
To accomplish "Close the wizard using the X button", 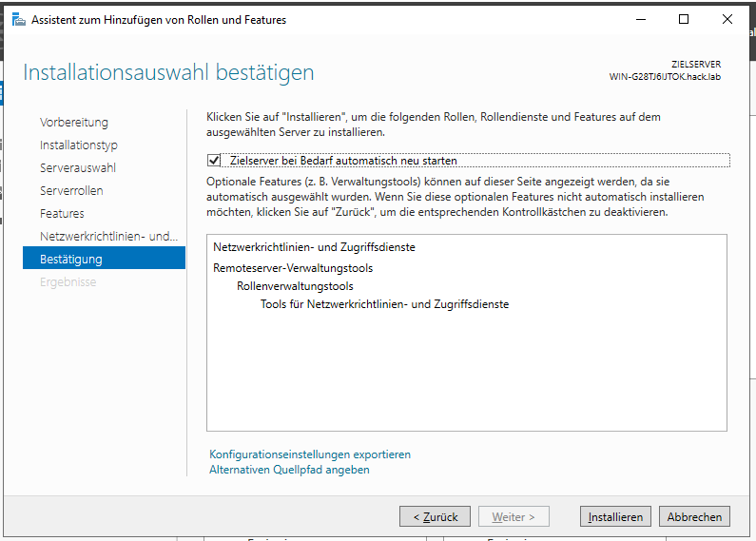I will (x=728, y=19).
